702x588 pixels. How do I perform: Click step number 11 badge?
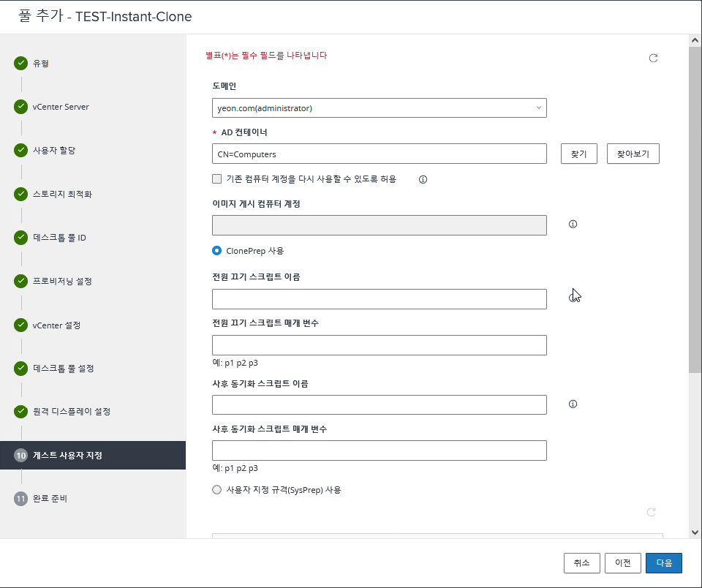20,499
